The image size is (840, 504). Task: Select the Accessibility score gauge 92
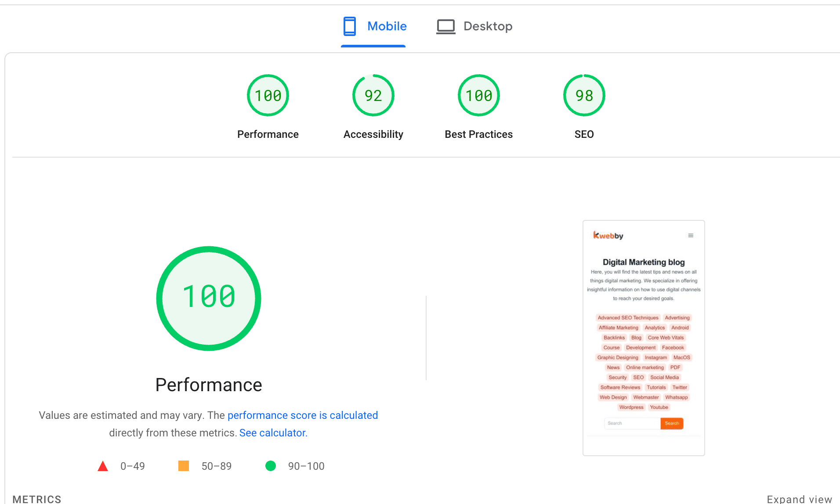click(x=373, y=95)
